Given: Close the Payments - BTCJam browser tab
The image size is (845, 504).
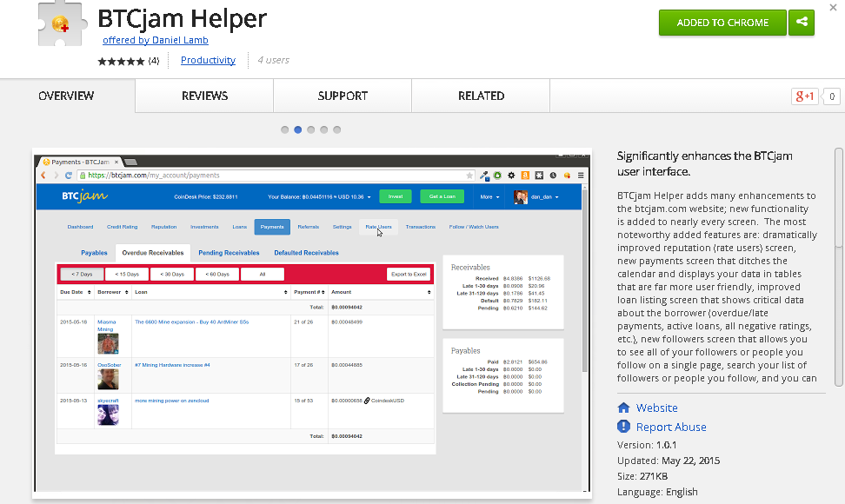Looking at the screenshot, I should (116, 162).
